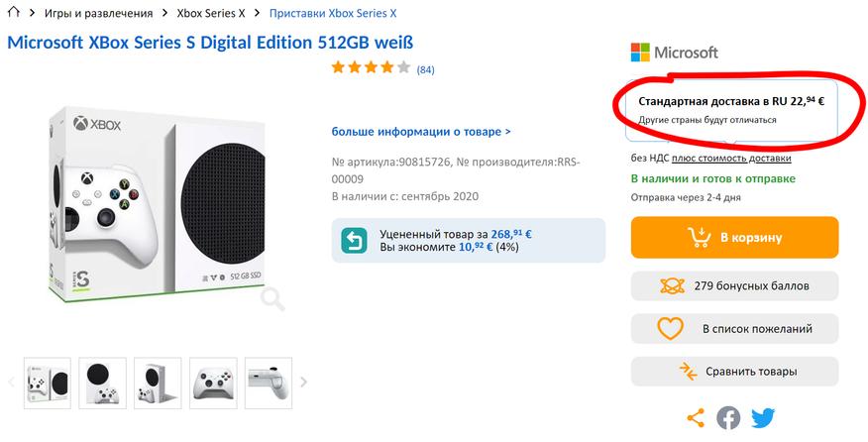Click 'В список пожеланий' wishlist button
Image resolution: width=868 pixels, height=442 pixels.
pyautogui.click(x=734, y=328)
